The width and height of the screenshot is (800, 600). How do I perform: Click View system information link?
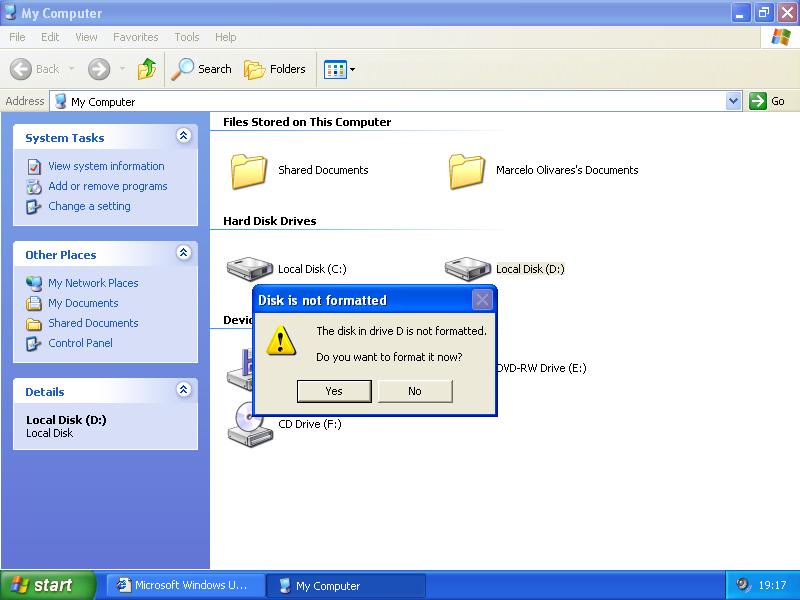click(x=106, y=166)
